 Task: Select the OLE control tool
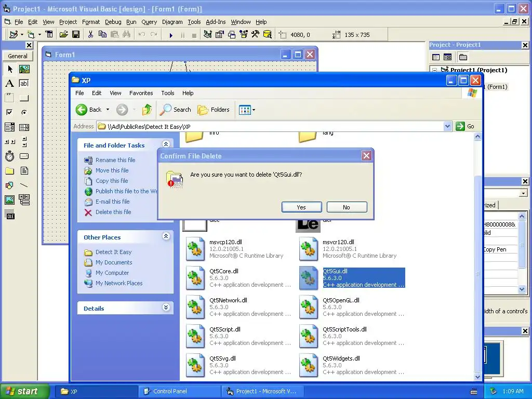[10, 215]
